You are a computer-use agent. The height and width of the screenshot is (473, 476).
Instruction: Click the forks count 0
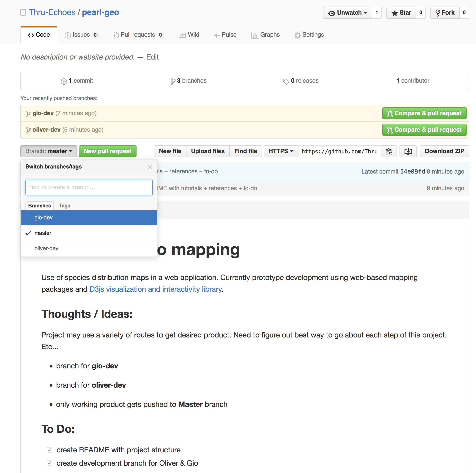coord(464,13)
